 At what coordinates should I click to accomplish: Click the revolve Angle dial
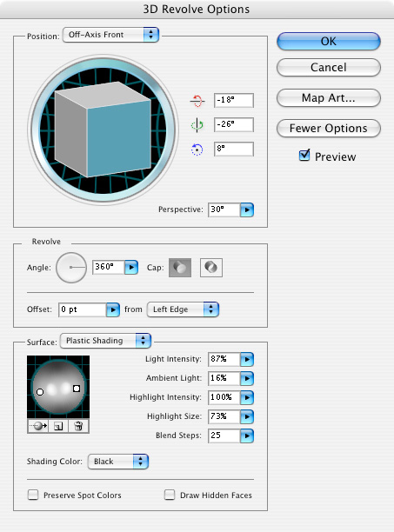[x=71, y=268]
